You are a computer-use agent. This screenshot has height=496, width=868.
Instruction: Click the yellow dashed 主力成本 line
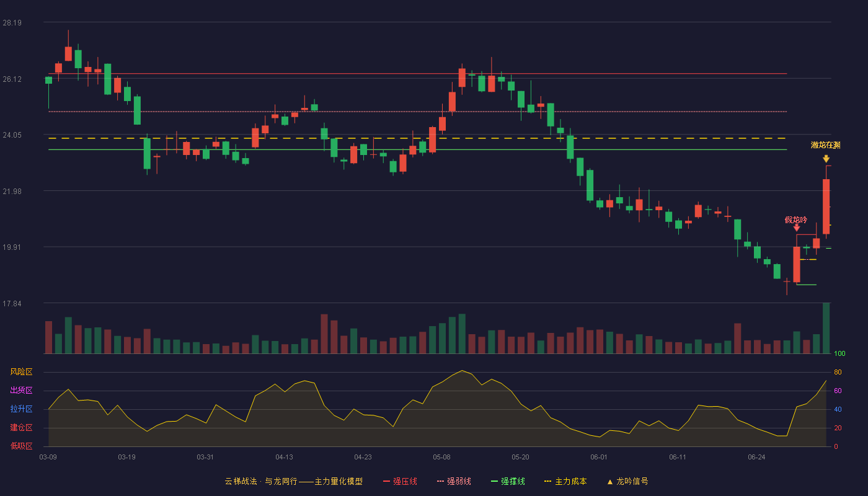point(417,138)
